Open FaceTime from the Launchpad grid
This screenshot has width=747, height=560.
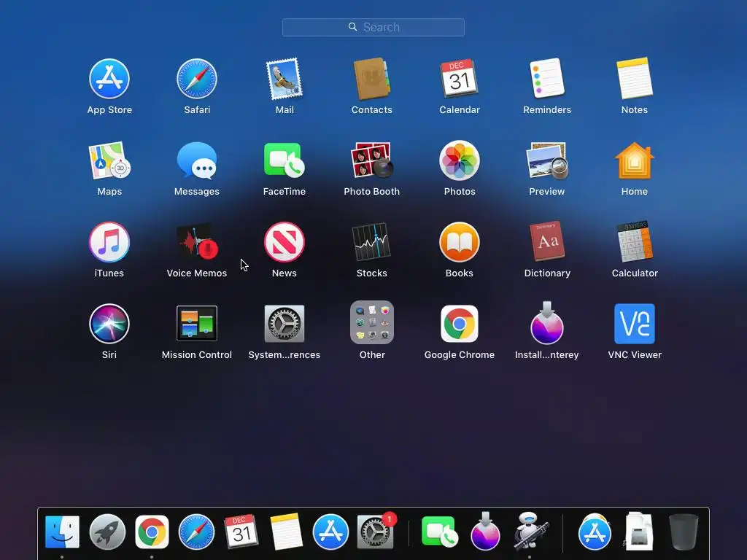coord(285,160)
